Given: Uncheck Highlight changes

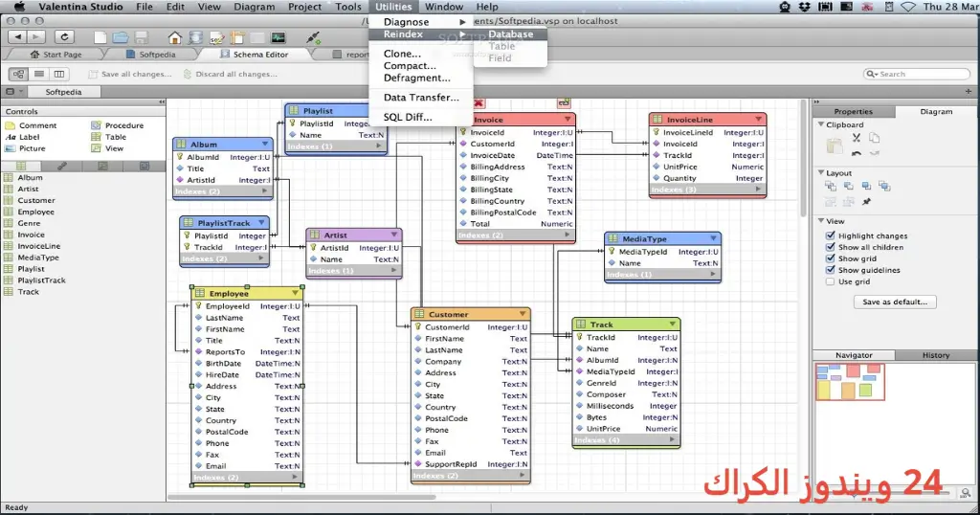Looking at the screenshot, I should click(830, 235).
